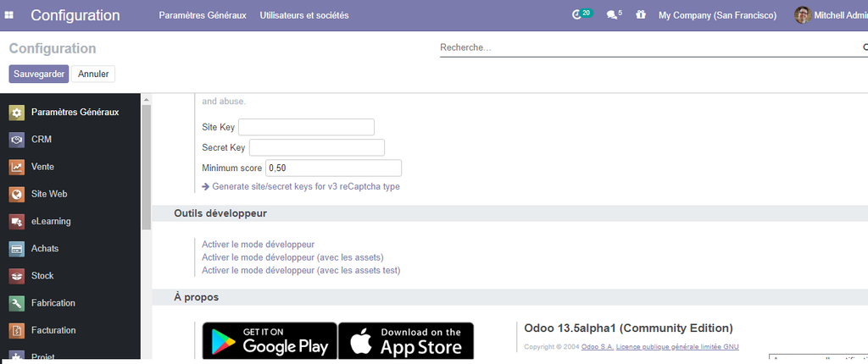Click Activer le mode développeur link
This screenshot has width=868, height=364.
[x=258, y=244]
